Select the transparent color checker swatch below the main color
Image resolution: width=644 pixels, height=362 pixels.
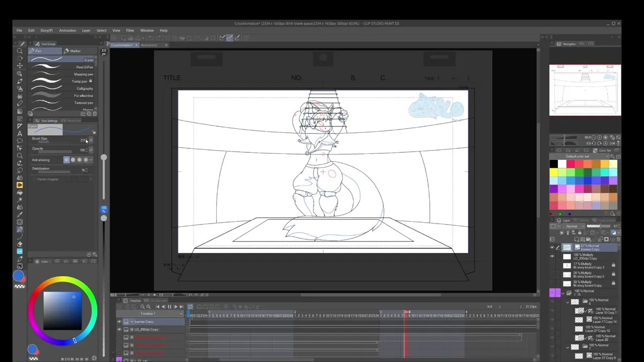[20, 287]
